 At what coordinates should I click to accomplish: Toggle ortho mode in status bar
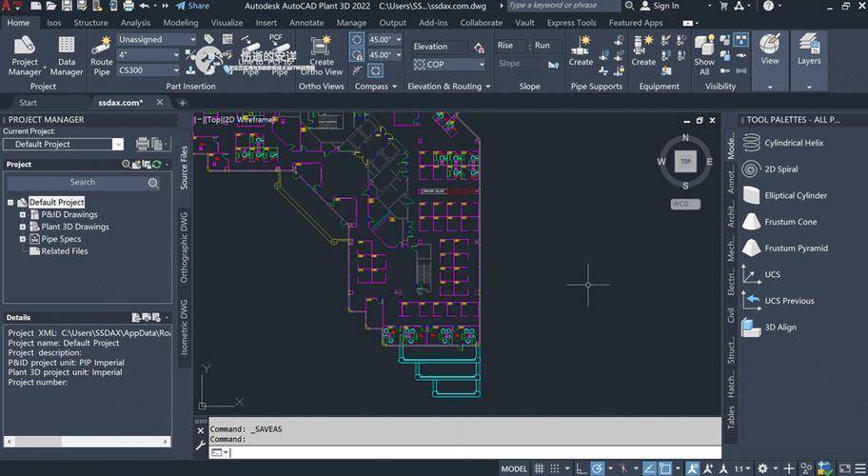point(580,468)
